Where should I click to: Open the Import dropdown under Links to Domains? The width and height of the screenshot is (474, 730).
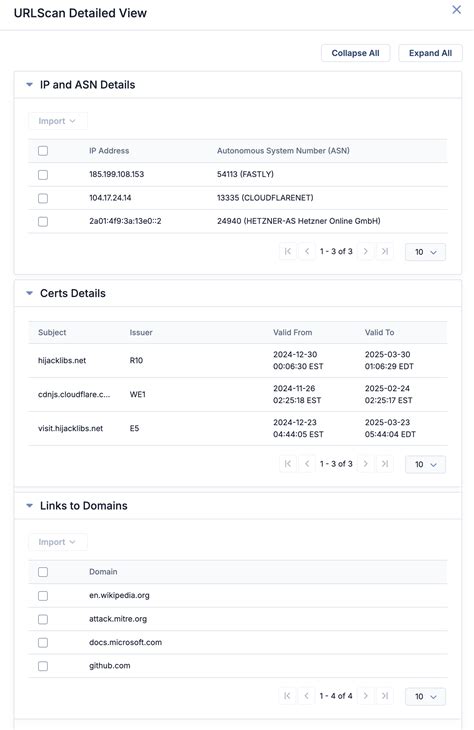(x=57, y=542)
